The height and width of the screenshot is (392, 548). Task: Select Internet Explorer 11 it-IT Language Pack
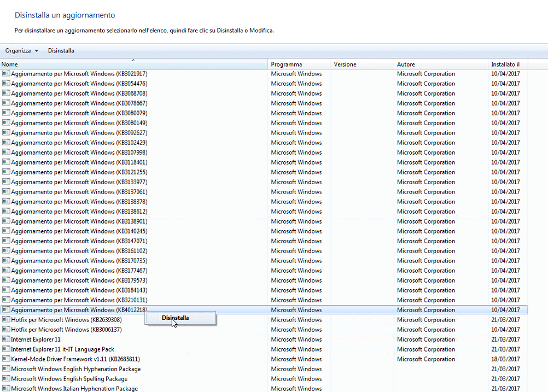(264, 349)
